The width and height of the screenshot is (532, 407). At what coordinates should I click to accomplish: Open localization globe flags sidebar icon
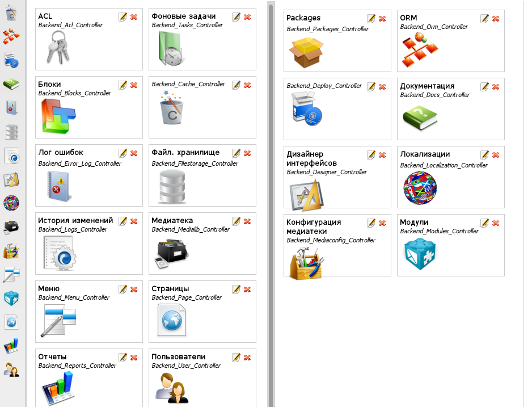click(x=11, y=203)
